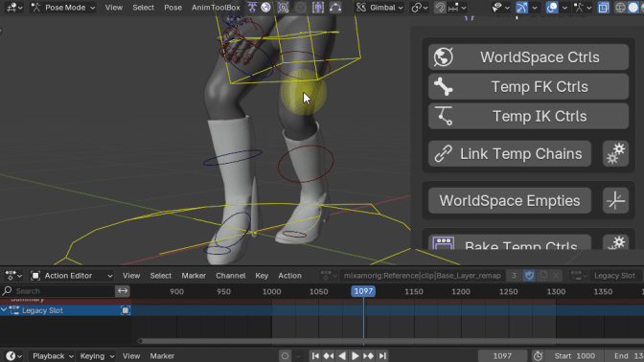644x362 pixels.
Task: Open the Action Editor mode dropdown
Action: click(72, 276)
